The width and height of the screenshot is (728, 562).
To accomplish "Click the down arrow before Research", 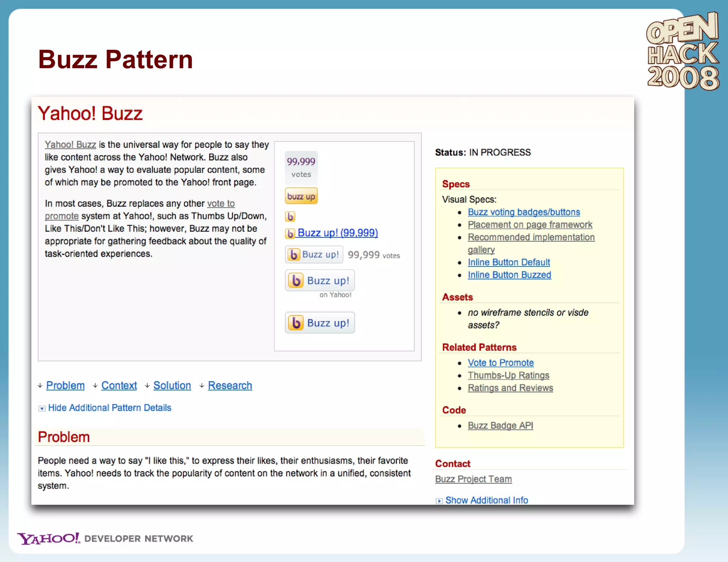I will [x=202, y=386].
